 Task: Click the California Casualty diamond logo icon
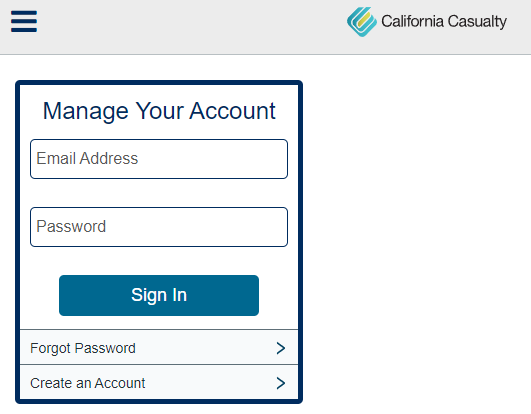362,22
